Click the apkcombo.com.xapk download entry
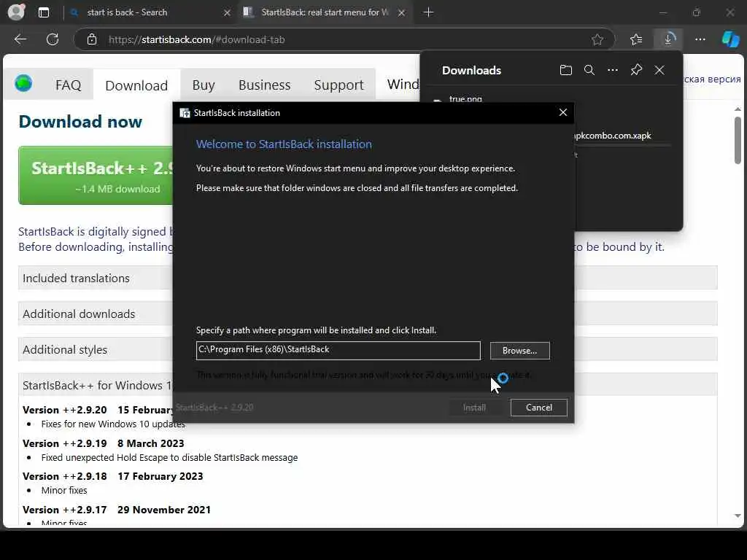 pyautogui.click(x=613, y=136)
